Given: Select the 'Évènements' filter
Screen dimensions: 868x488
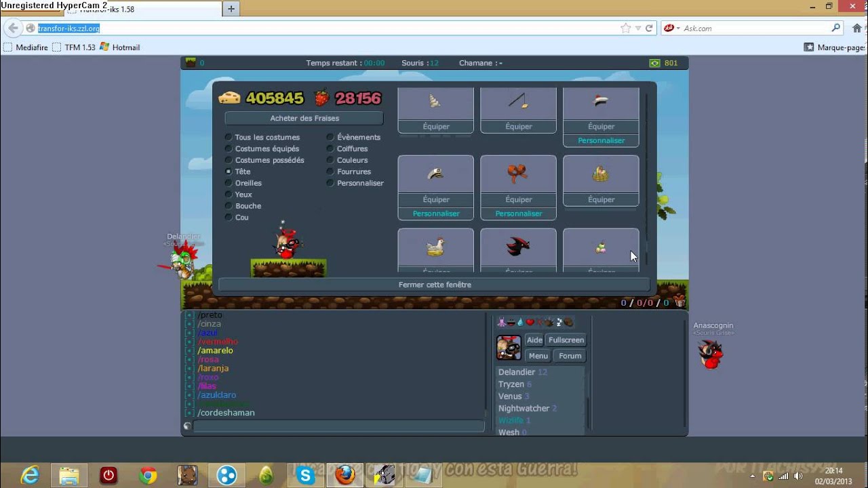Looking at the screenshot, I should [353, 138].
